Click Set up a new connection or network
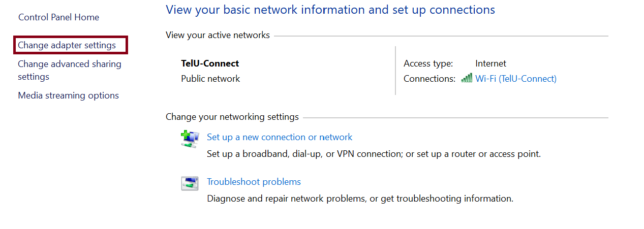Viewport: 644px width, 229px height. click(280, 137)
